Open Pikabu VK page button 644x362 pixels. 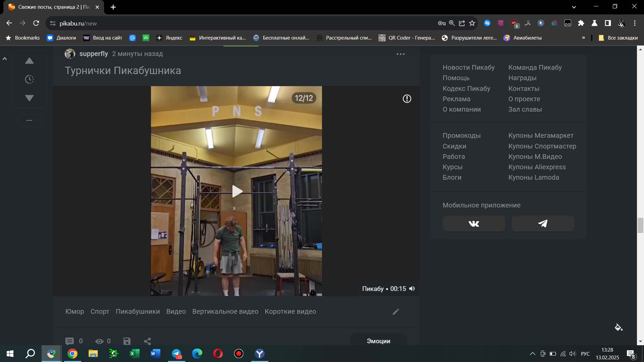[474, 224]
